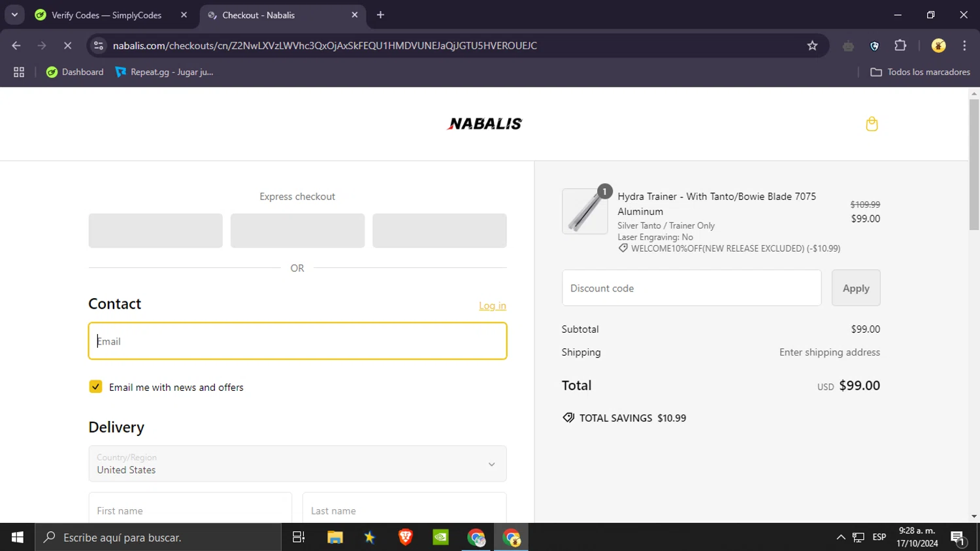Click the $99.00 total amount
The image size is (980, 551).
[859, 386]
